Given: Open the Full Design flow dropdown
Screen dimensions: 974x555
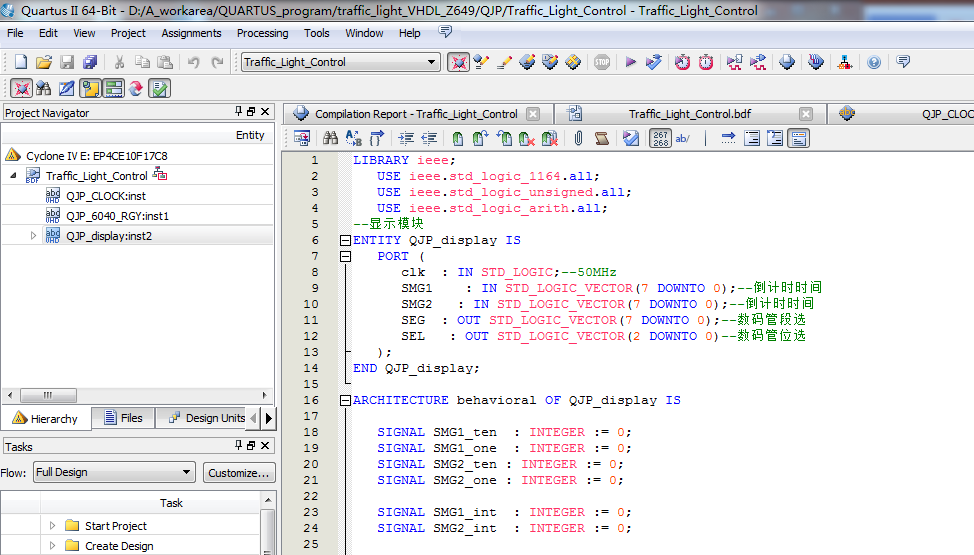Looking at the screenshot, I should [x=114, y=472].
